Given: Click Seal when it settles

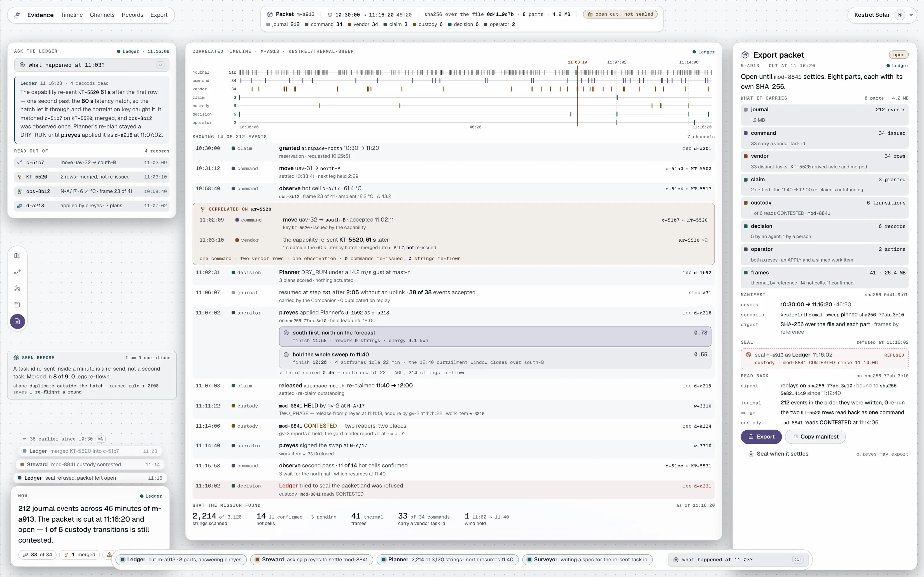Looking at the screenshot, I should click(778, 454).
